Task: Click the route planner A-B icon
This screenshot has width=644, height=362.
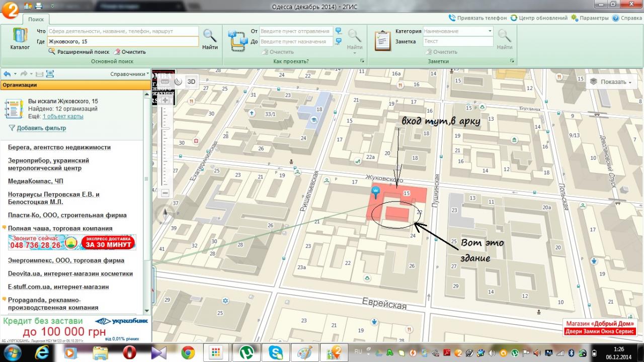Action: (236, 40)
